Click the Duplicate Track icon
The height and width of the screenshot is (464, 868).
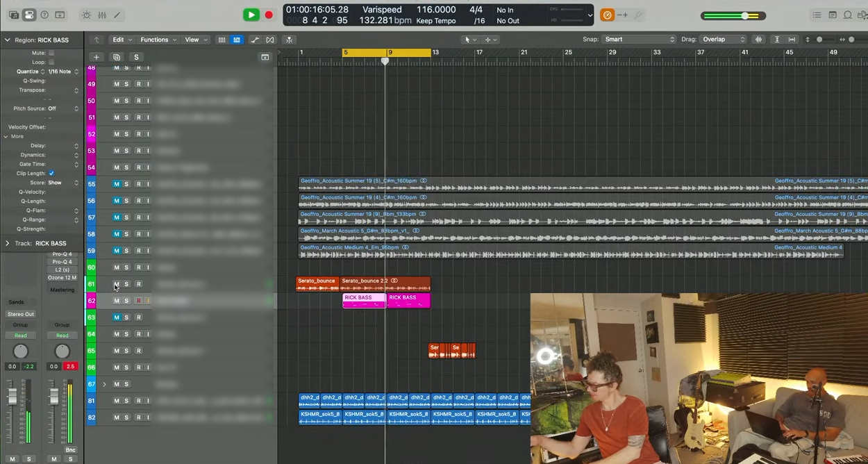pyautogui.click(x=117, y=57)
